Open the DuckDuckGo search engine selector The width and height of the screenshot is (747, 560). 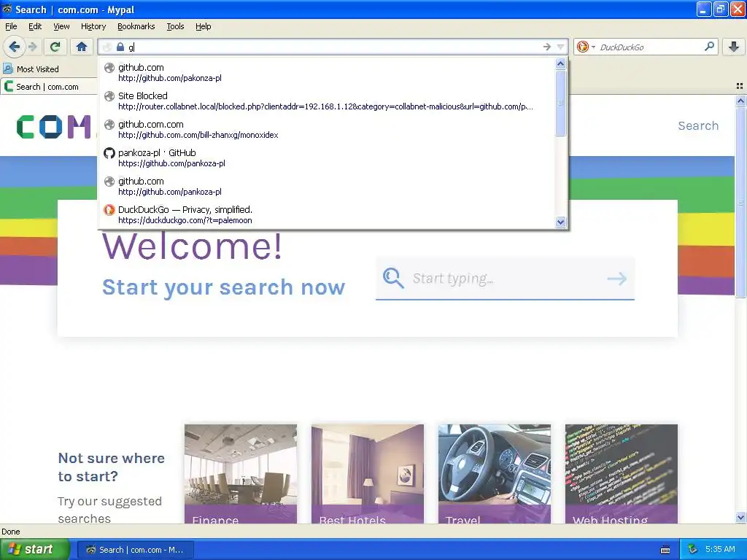tap(586, 47)
